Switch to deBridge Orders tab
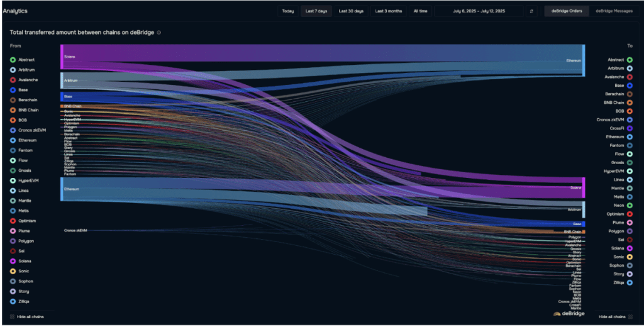This screenshot has height=327, width=644. (567, 11)
